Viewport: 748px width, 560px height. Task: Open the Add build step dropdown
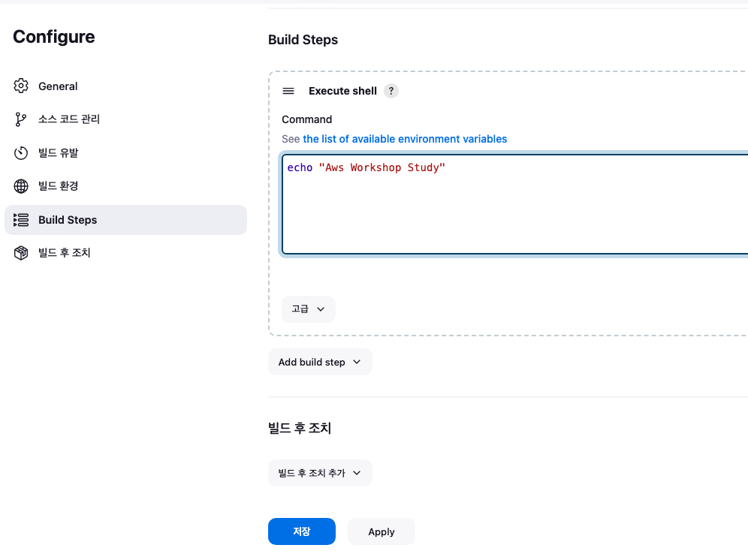click(x=320, y=362)
